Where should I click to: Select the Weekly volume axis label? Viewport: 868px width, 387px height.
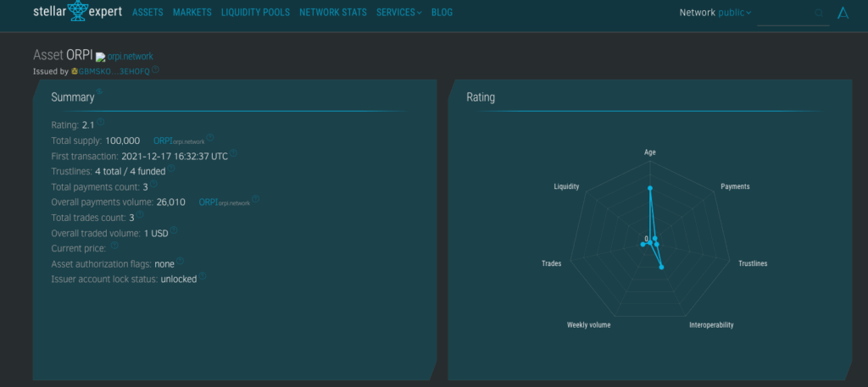tap(588, 325)
